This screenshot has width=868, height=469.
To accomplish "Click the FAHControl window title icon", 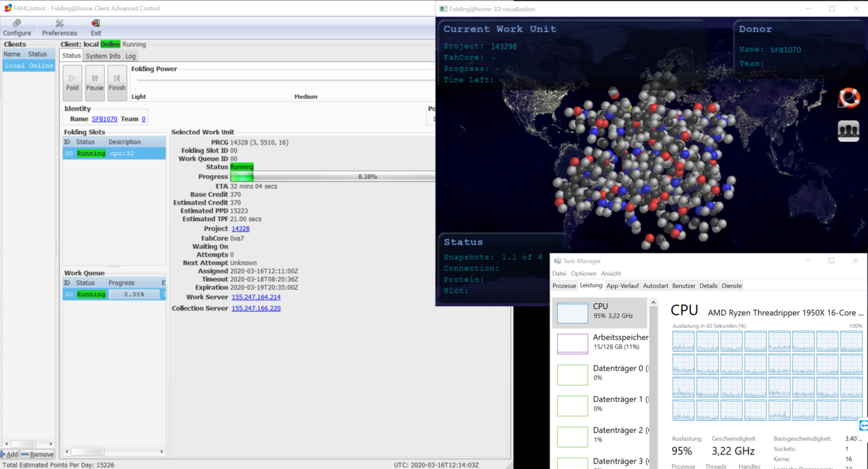I will point(8,8).
